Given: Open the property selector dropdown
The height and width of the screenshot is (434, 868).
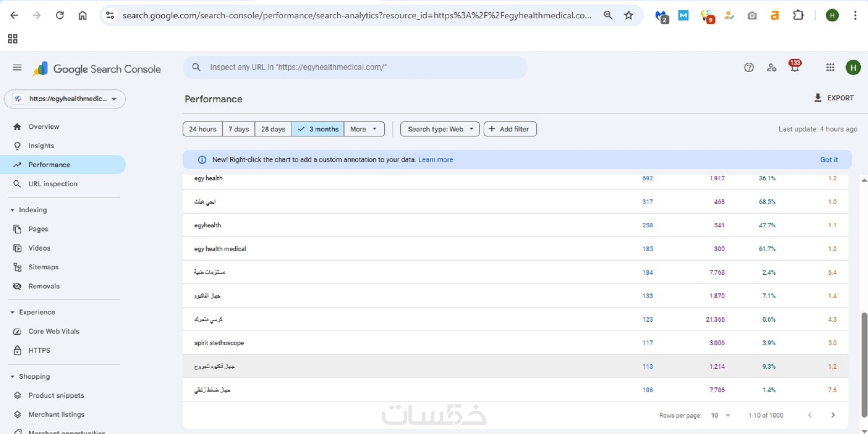Looking at the screenshot, I should (65, 99).
